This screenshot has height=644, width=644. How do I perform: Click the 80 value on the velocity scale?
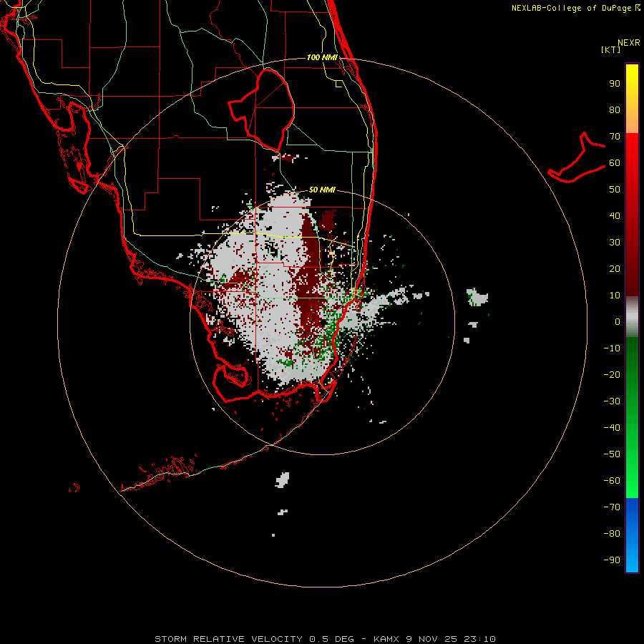pos(615,109)
